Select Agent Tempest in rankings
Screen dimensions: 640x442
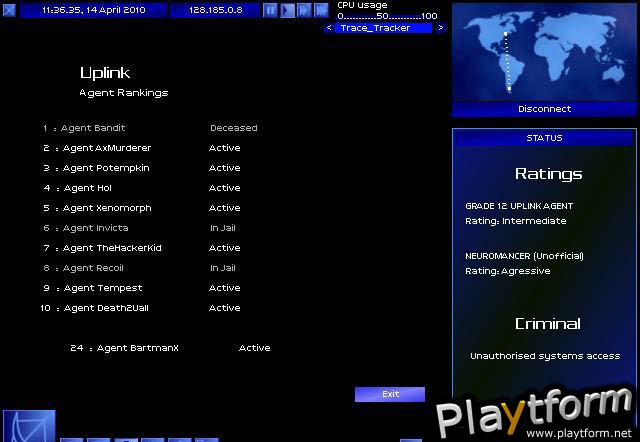[x=103, y=288]
